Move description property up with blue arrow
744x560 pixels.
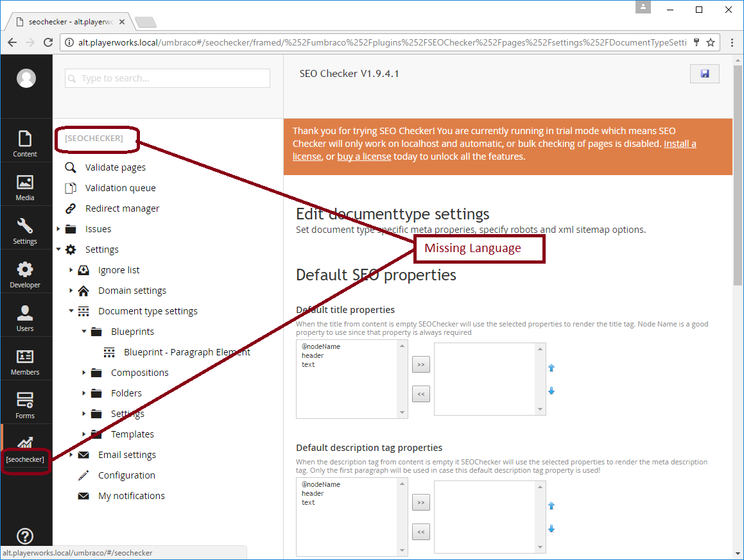click(x=551, y=505)
